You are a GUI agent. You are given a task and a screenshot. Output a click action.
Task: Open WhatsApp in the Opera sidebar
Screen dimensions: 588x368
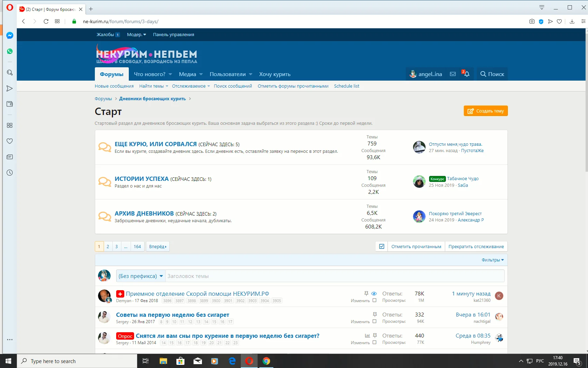pos(10,51)
